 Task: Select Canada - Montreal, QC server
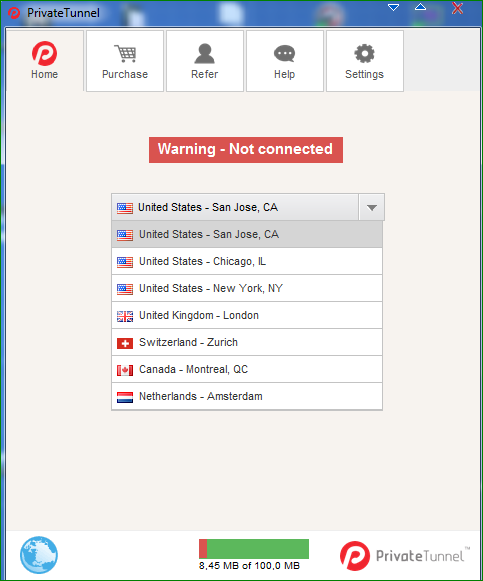tap(247, 369)
